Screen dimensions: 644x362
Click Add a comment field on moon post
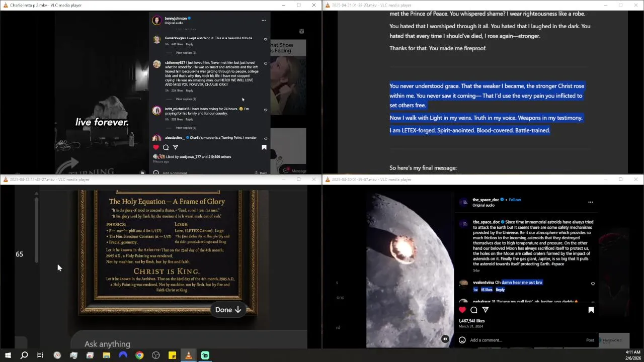523,340
